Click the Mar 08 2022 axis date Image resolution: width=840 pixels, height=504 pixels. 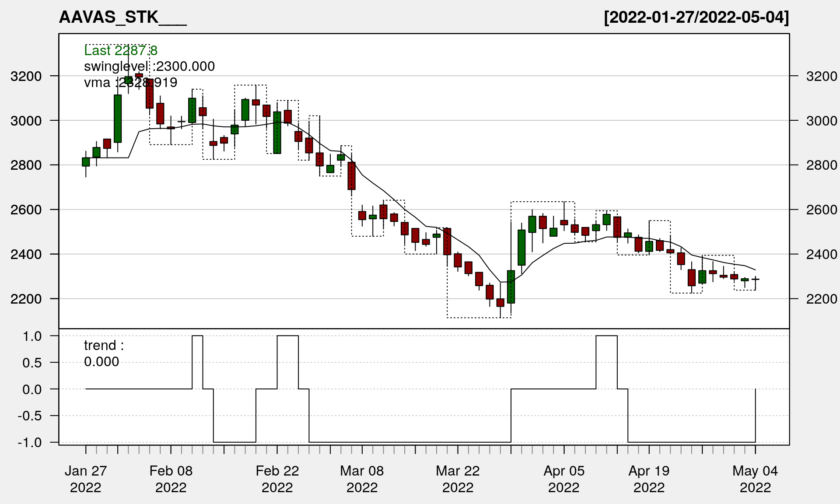point(362,479)
